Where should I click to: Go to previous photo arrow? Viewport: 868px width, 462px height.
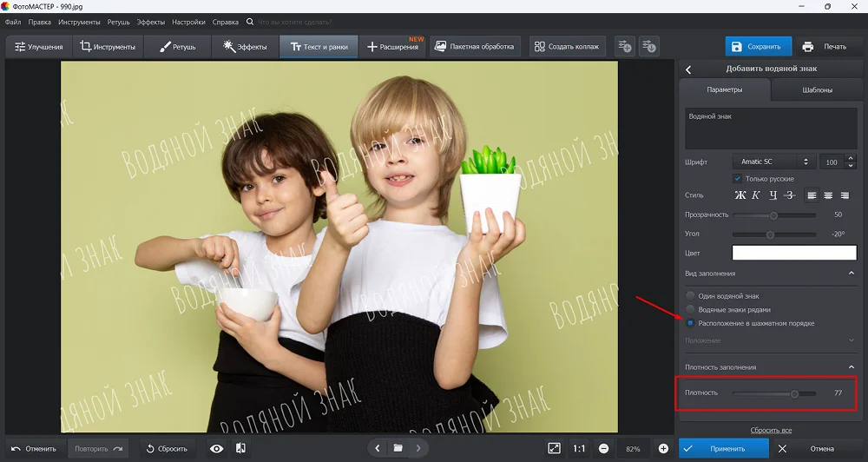(x=377, y=448)
